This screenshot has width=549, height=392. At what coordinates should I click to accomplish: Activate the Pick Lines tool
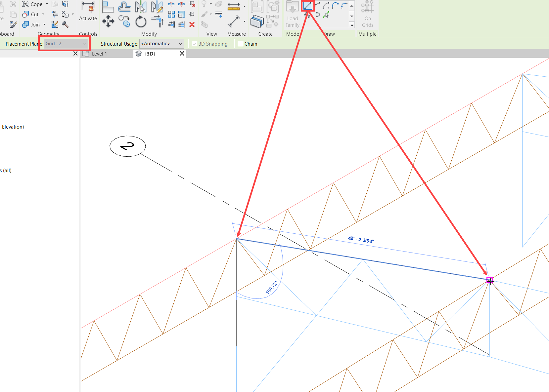pos(326,15)
